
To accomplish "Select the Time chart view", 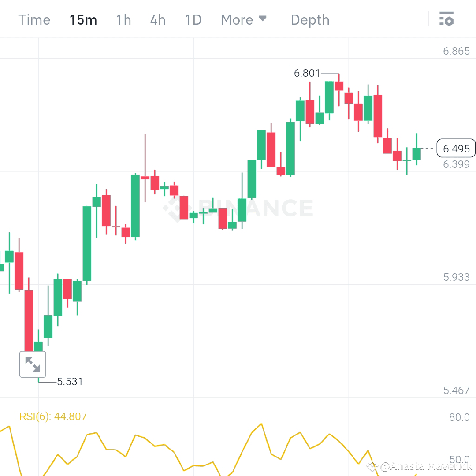I will tap(34, 19).
